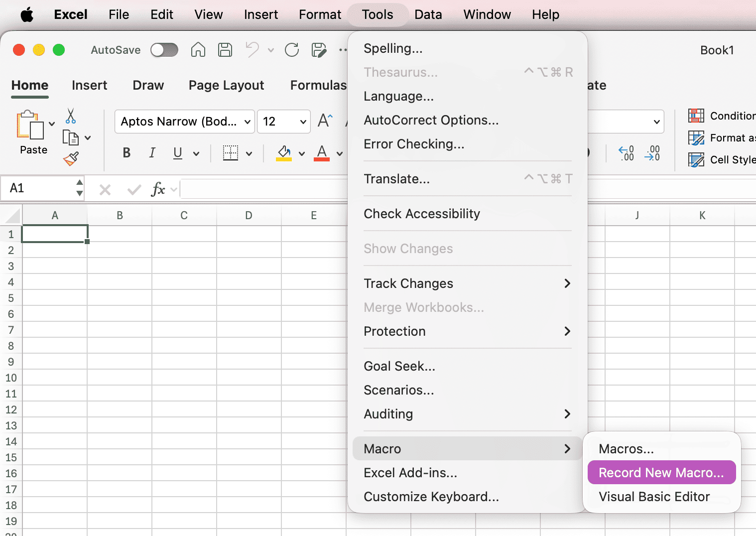This screenshot has width=756, height=536.
Task: Toggle Bold formatting
Action: coord(126,153)
